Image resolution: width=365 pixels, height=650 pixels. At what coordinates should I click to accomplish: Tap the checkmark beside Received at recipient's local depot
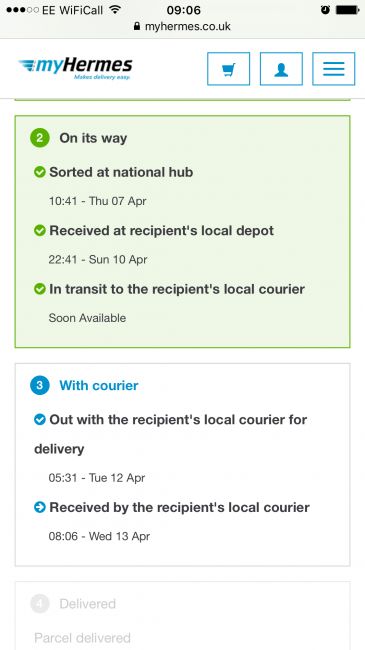(x=40, y=230)
